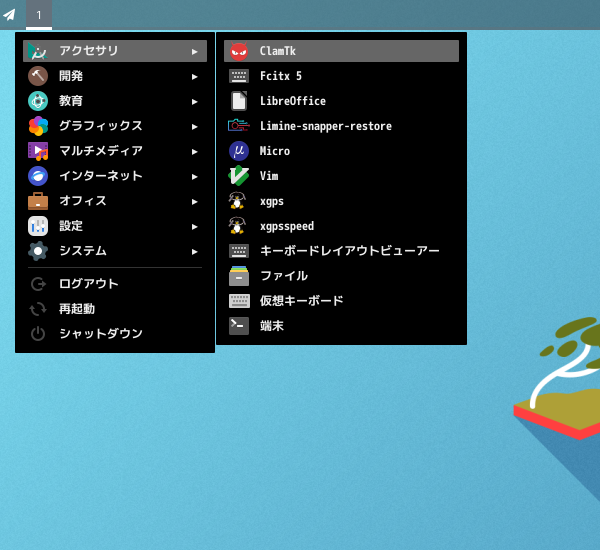
Task: Click the インターネット blue globe icon
Action: [x=38, y=176]
